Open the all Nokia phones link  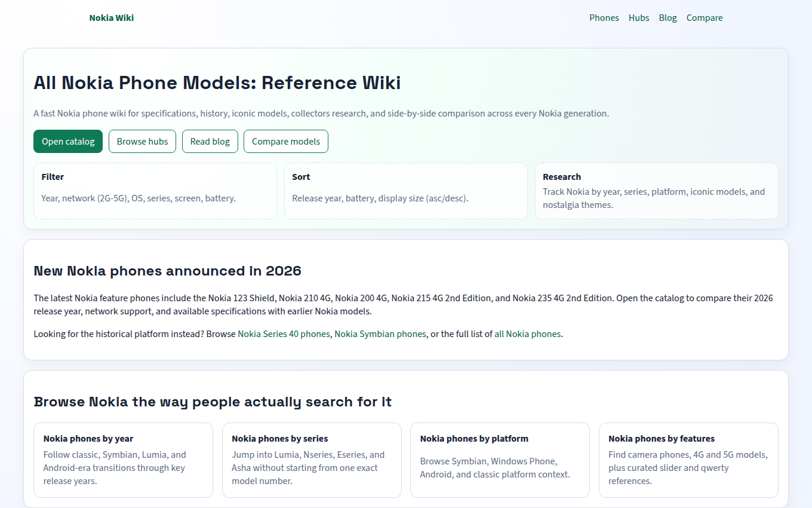pos(527,334)
